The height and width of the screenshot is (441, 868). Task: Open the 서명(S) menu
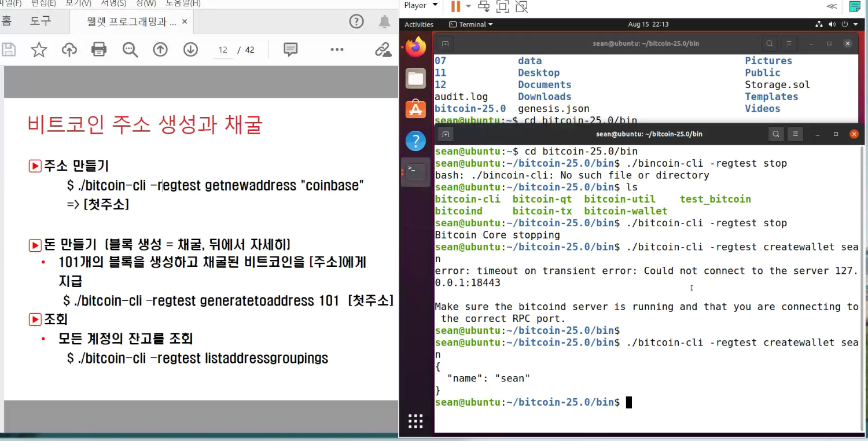tap(113, 3)
